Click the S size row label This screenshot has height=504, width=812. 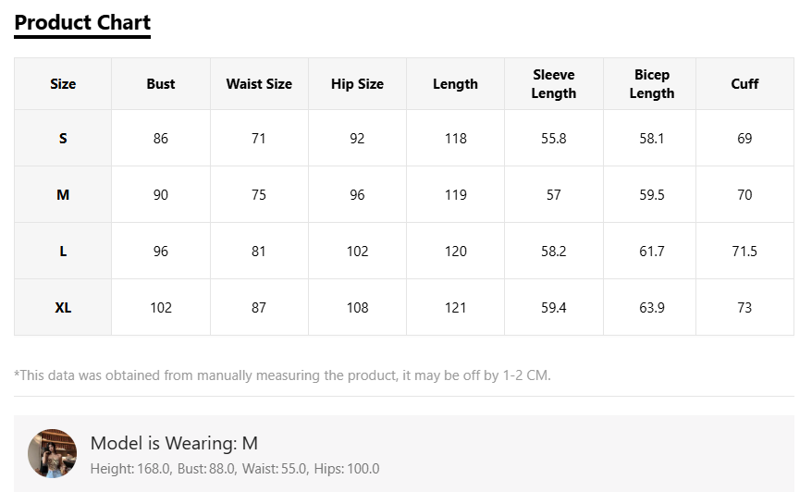tap(63, 139)
